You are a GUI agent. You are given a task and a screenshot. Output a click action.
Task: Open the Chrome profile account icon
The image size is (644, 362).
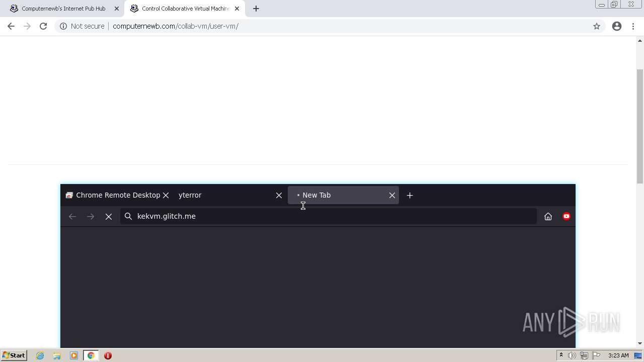click(x=617, y=26)
